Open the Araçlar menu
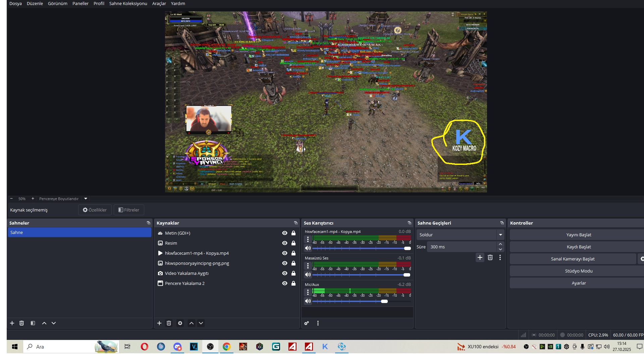Screen dimensions: 644x362 click(x=159, y=3)
